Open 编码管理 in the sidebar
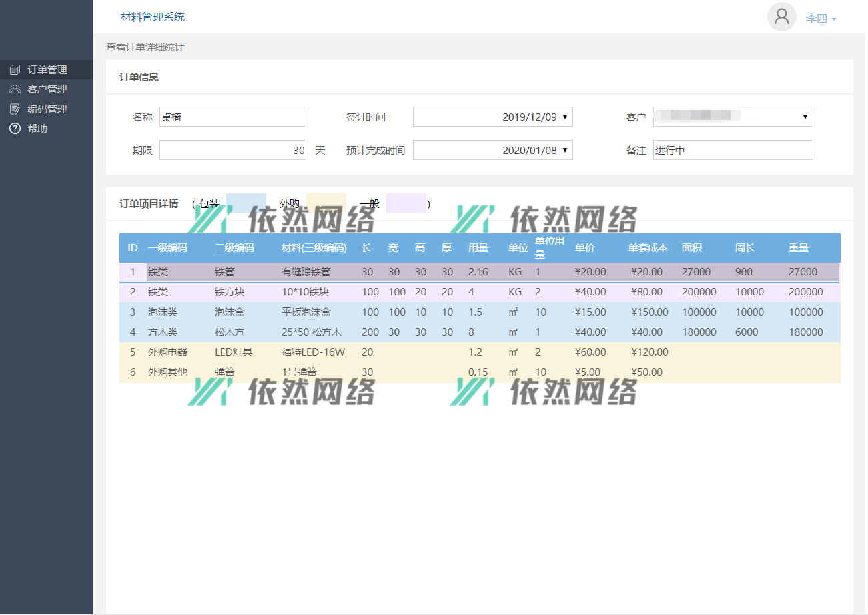 47,109
